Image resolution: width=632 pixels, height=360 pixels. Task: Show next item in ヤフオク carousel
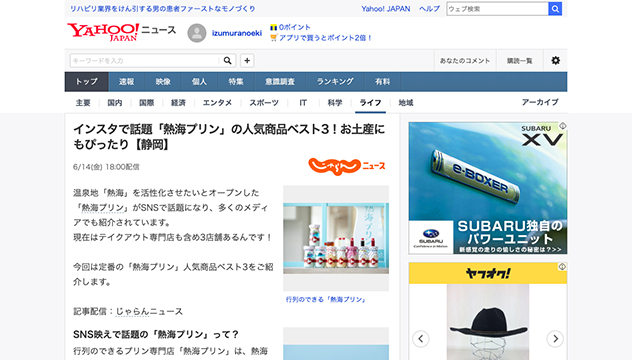(x=555, y=339)
